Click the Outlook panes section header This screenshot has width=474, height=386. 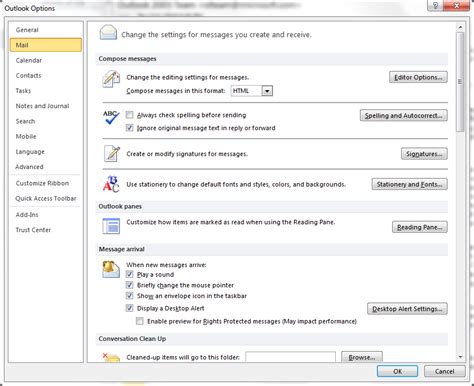pos(272,207)
